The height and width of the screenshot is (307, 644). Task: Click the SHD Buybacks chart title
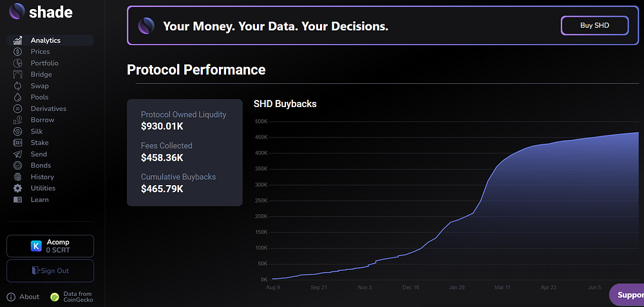point(285,104)
